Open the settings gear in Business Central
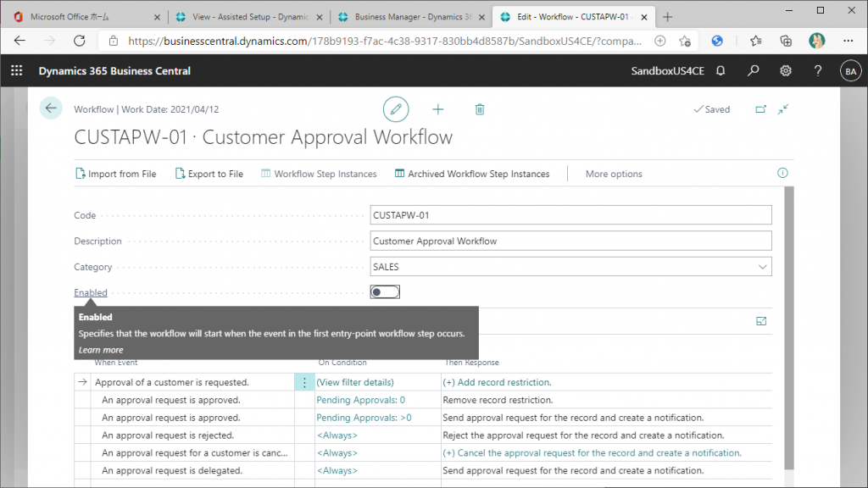The height and width of the screenshot is (488, 868). pos(786,71)
